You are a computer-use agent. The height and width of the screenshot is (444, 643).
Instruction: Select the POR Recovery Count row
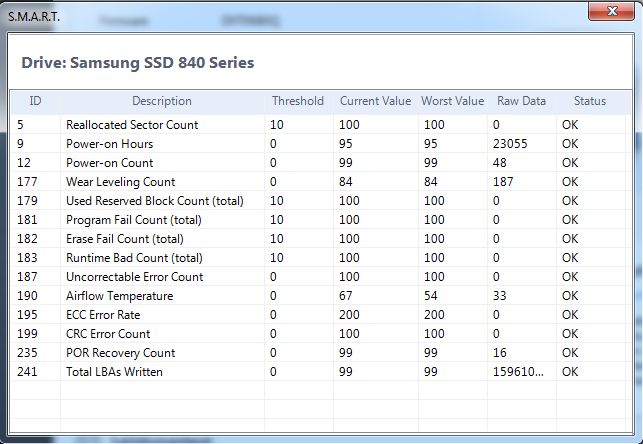pos(321,353)
